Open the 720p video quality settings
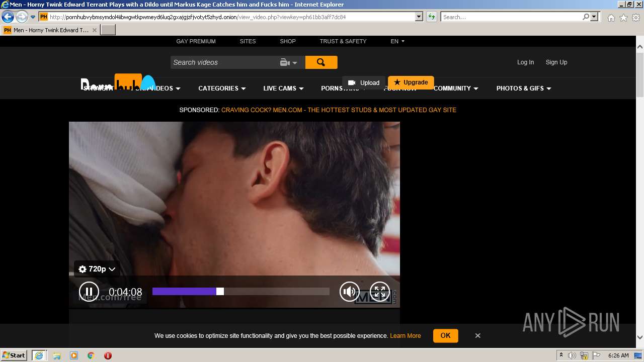 [97, 269]
